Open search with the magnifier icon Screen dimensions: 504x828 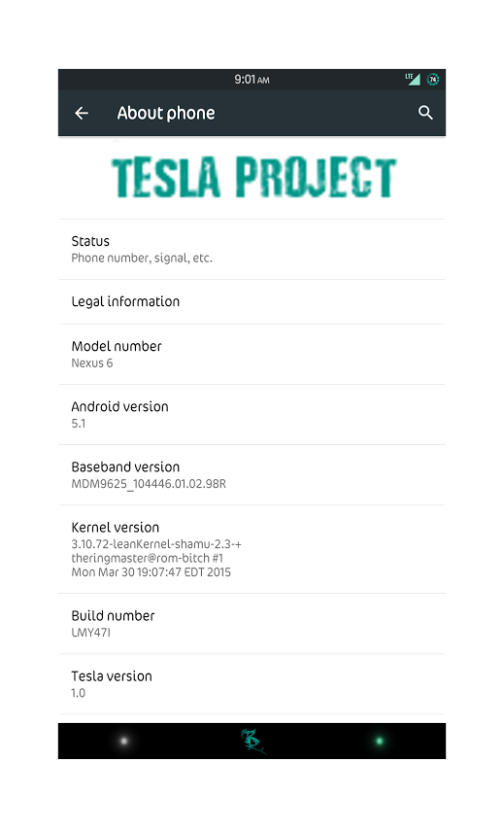point(425,113)
